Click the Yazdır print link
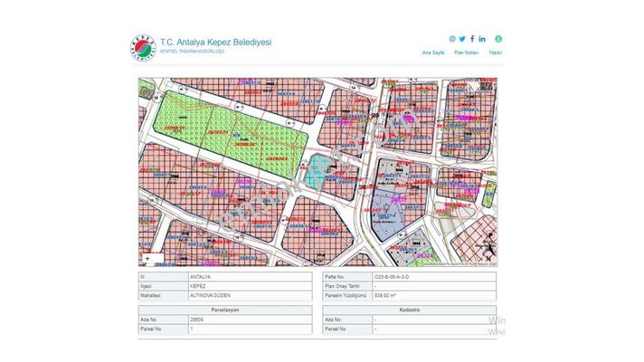This screenshot has height=362, width=644. pyautogui.click(x=496, y=52)
